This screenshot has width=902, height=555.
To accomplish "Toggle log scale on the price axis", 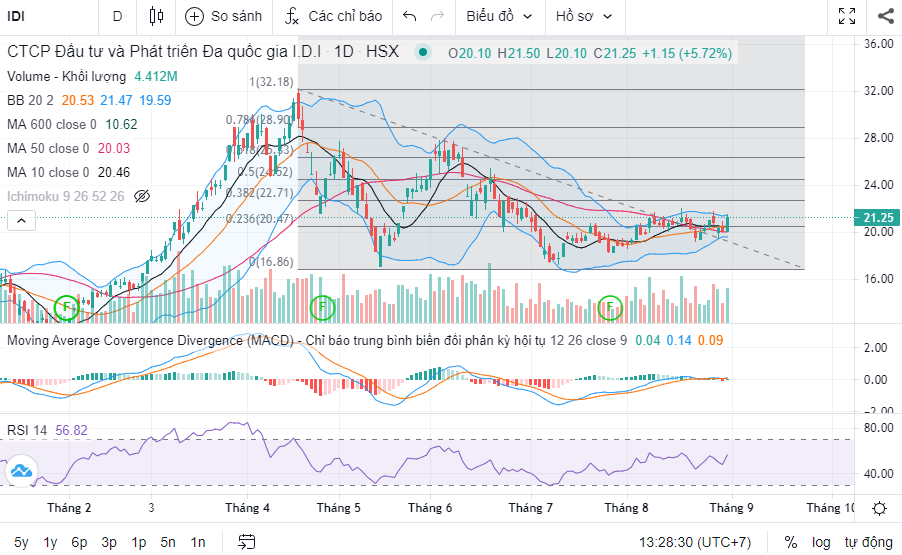I will click(x=821, y=542).
